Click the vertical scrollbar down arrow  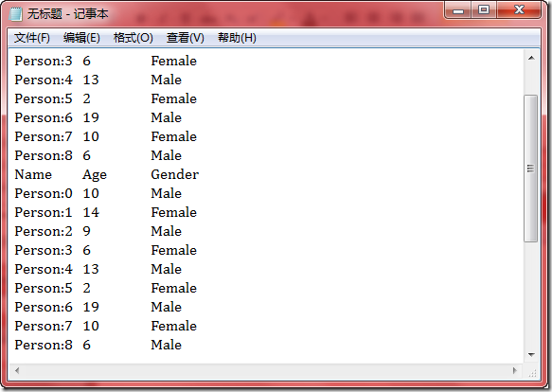tap(531, 355)
